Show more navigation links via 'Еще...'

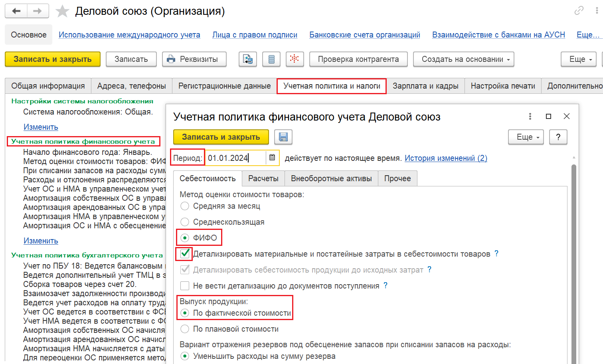coord(588,35)
